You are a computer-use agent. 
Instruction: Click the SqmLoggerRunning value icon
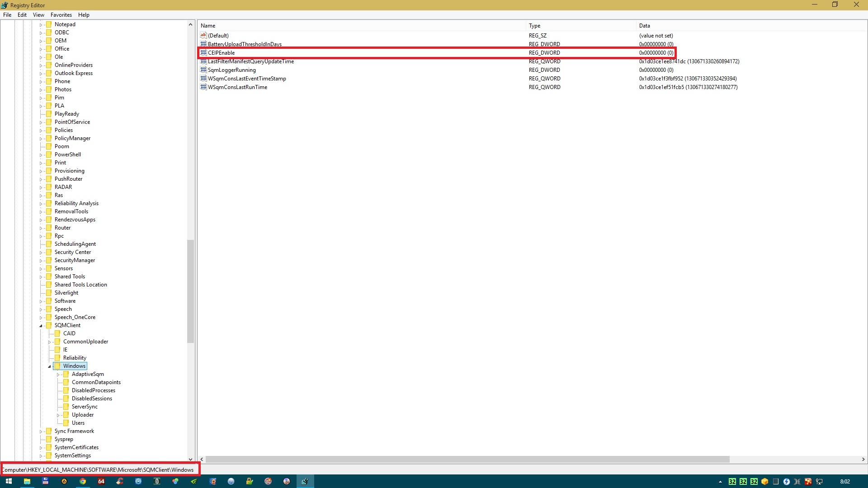[203, 70]
